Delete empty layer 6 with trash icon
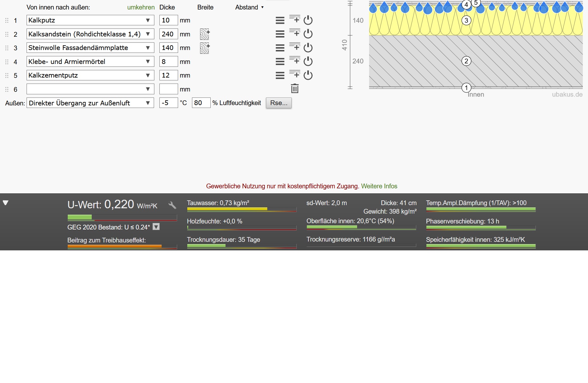The image size is (588, 383). point(294,89)
